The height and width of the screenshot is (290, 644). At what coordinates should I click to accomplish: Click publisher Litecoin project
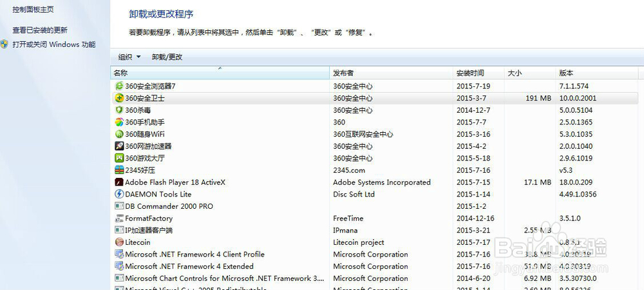(359, 242)
